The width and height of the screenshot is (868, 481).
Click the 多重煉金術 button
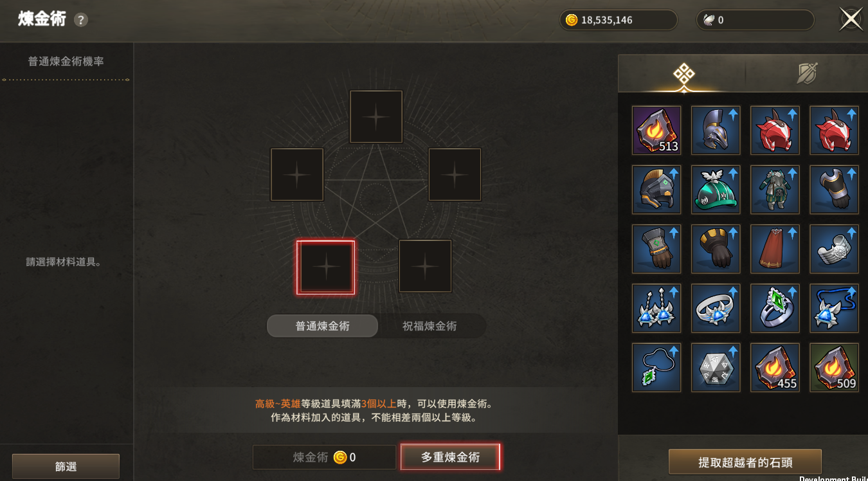tap(450, 457)
